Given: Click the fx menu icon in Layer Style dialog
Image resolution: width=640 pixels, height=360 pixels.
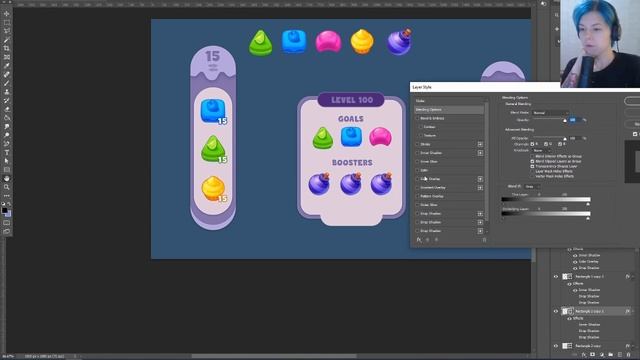Looking at the screenshot, I should pyautogui.click(x=419, y=240).
